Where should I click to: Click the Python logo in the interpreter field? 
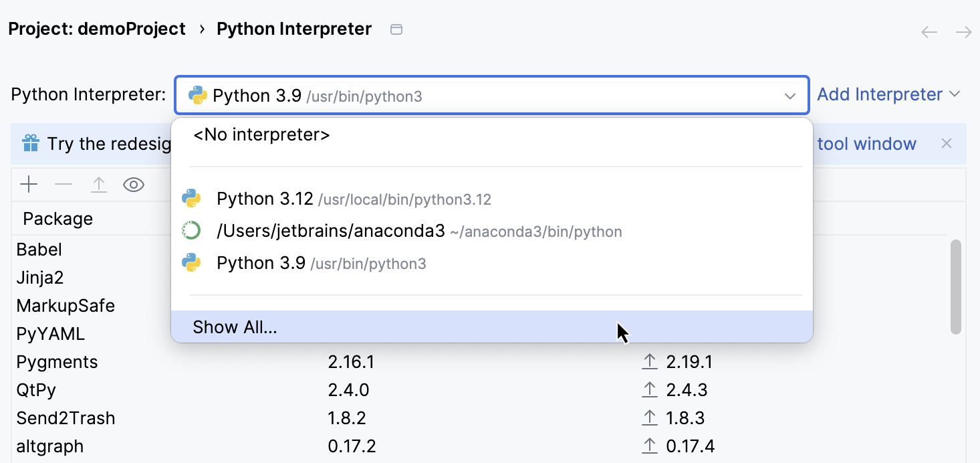[x=196, y=95]
